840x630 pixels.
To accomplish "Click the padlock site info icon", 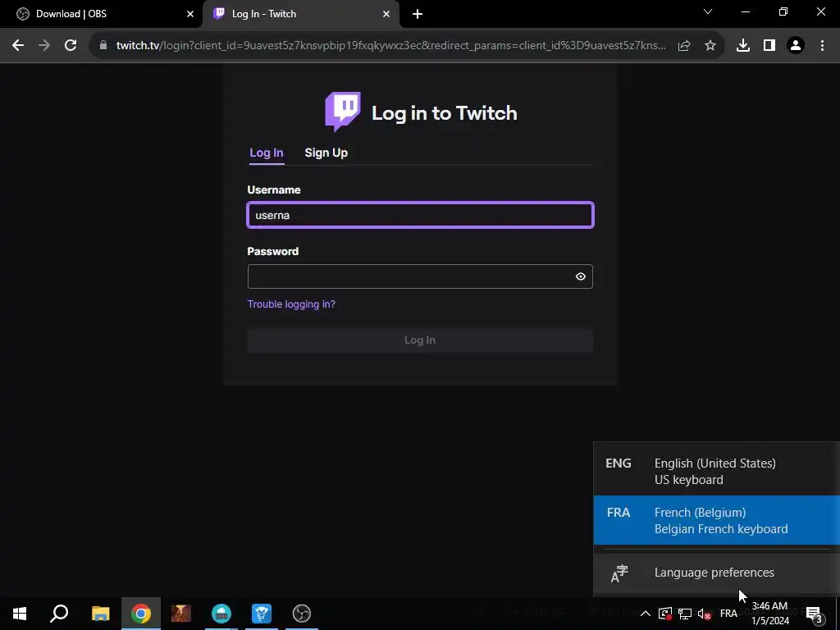I will 103,46.
